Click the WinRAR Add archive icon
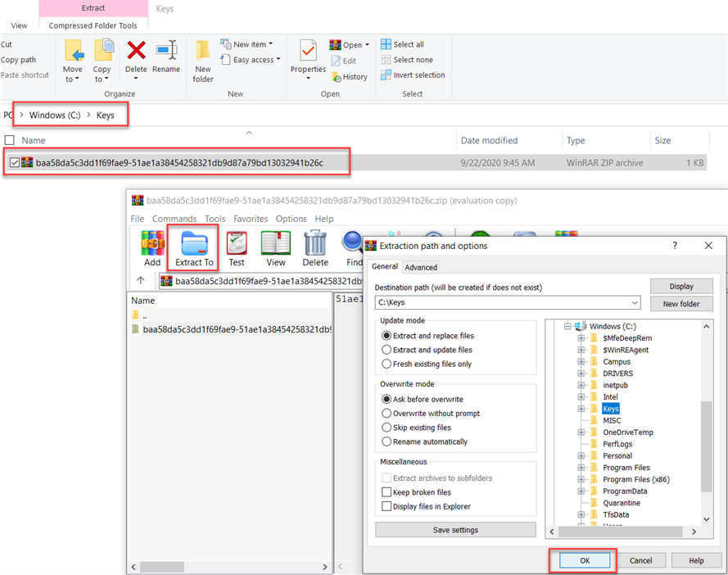The height and width of the screenshot is (575, 728). [x=152, y=243]
